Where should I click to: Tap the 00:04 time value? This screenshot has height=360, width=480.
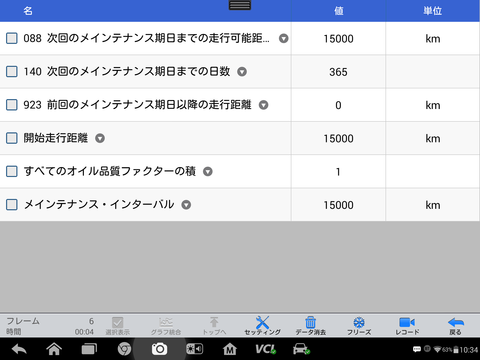(84, 332)
